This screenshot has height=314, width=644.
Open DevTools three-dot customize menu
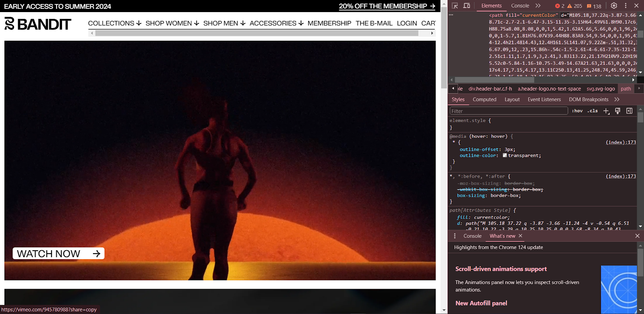(625, 6)
